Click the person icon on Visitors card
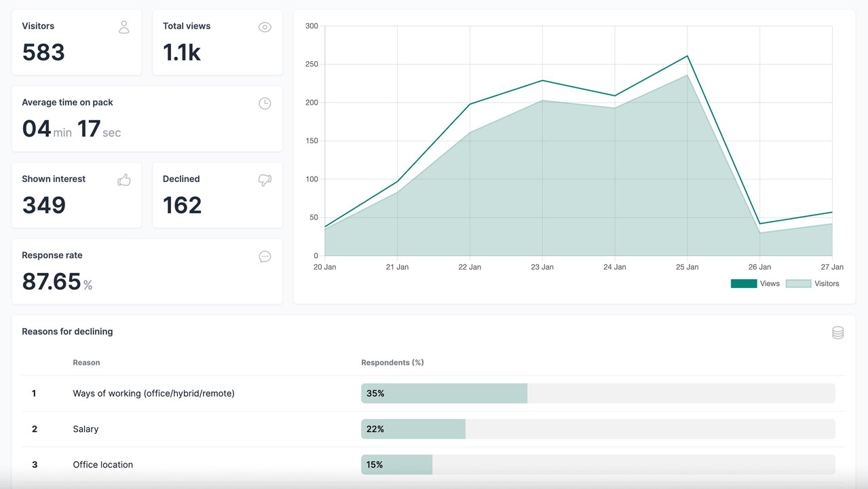 [x=124, y=27]
